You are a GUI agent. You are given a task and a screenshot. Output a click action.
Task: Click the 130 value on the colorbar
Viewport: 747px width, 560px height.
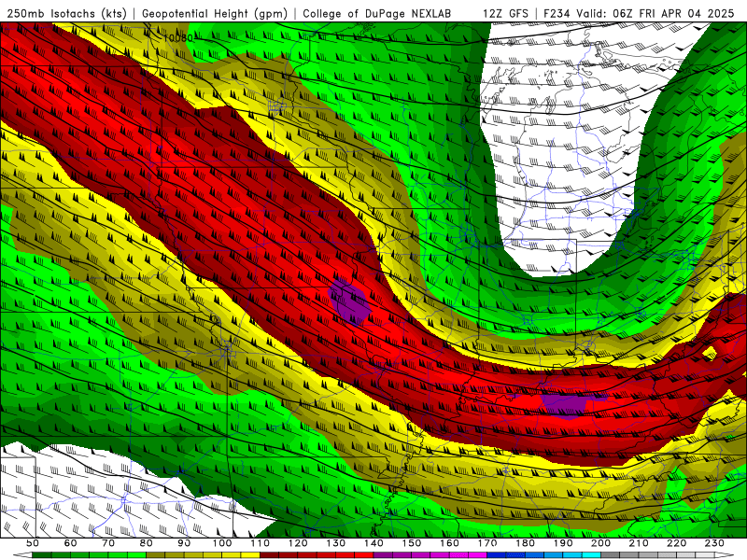(x=336, y=543)
